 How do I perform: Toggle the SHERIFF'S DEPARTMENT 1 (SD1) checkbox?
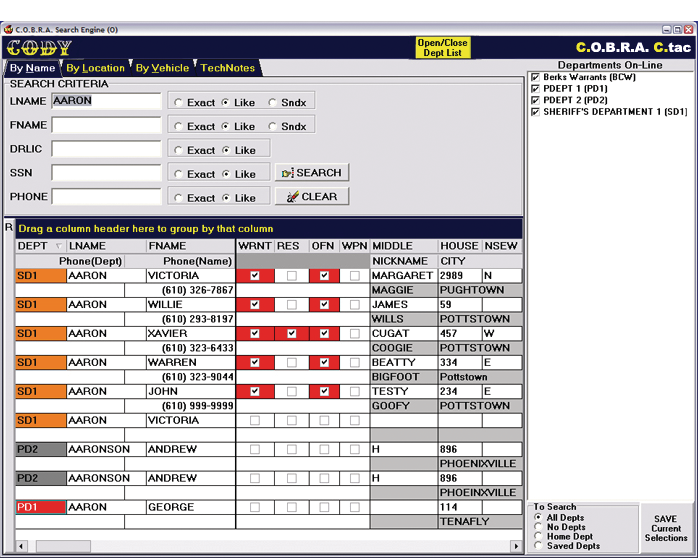(536, 112)
